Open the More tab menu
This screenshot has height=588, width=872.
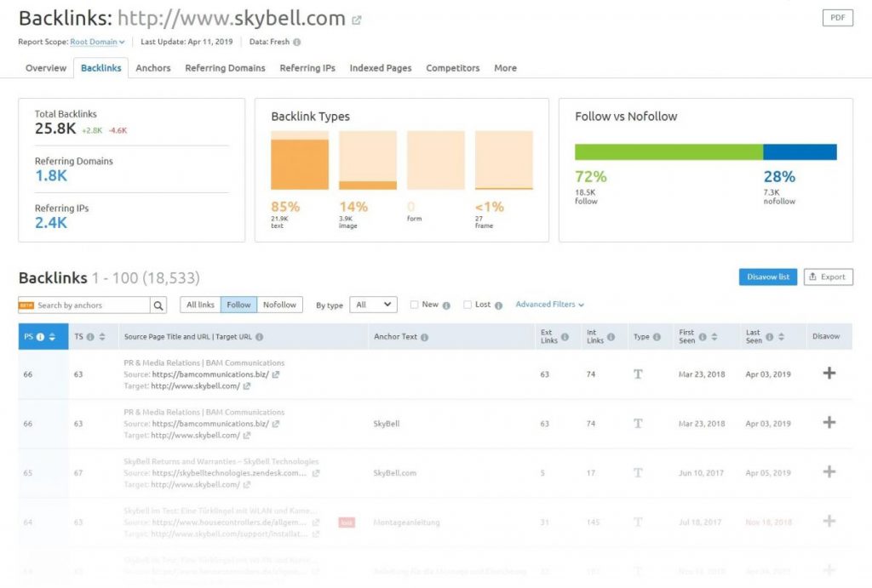coord(506,68)
